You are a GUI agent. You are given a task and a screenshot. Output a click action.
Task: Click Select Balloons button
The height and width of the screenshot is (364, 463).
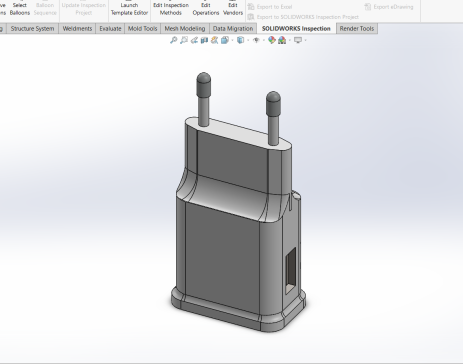click(20, 8)
